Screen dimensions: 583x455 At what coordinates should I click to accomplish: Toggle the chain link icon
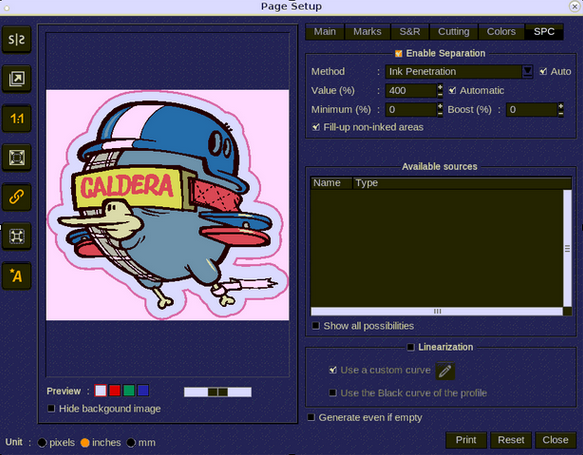pos(16,197)
